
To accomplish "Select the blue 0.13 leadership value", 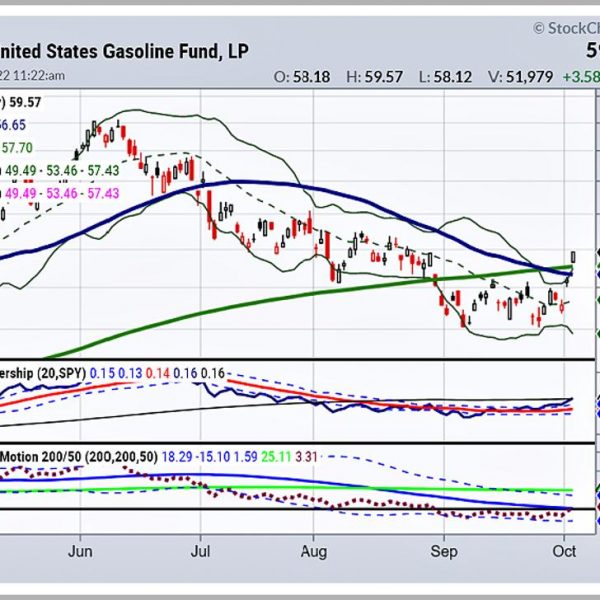I will (130, 373).
